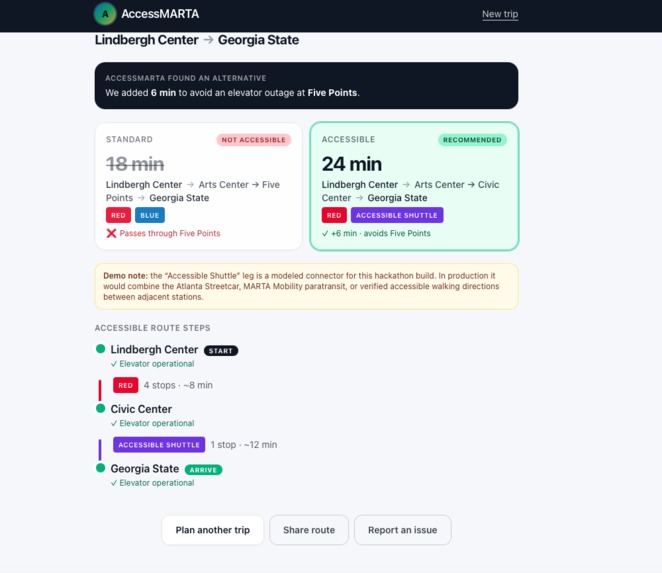The height and width of the screenshot is (573, 662).
Task: Click ACCESSIBLE SHUTTLE tag in Accessible card
Action: tap(397, 215)
